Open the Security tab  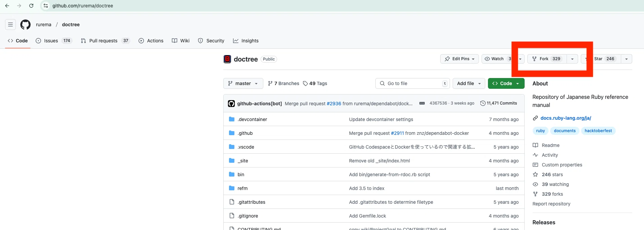pos(211,41)
